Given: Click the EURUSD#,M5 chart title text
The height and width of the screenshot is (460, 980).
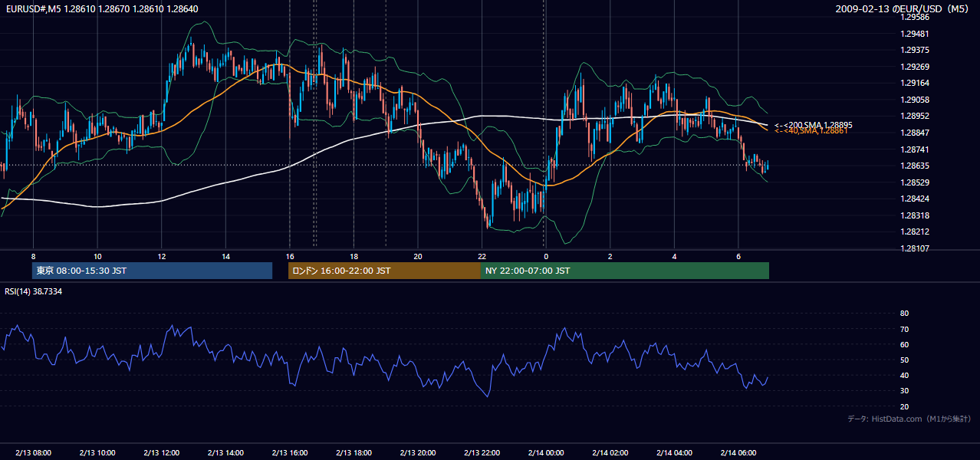Looking at the screenshot, I should [x=100, y=9].
